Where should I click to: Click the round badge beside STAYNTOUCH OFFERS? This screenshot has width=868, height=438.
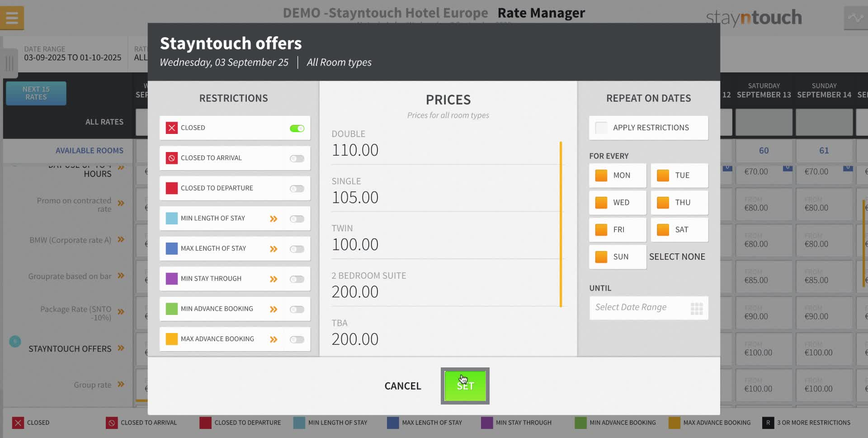[x=15, y=341]
